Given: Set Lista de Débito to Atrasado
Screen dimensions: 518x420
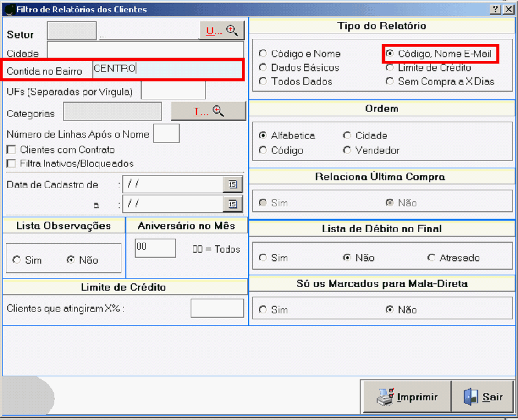Looking at the screenshot, I should point(431,258).
